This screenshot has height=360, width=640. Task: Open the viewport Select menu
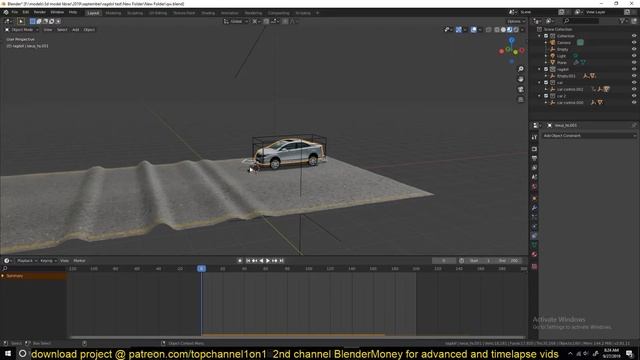(62, 30)
